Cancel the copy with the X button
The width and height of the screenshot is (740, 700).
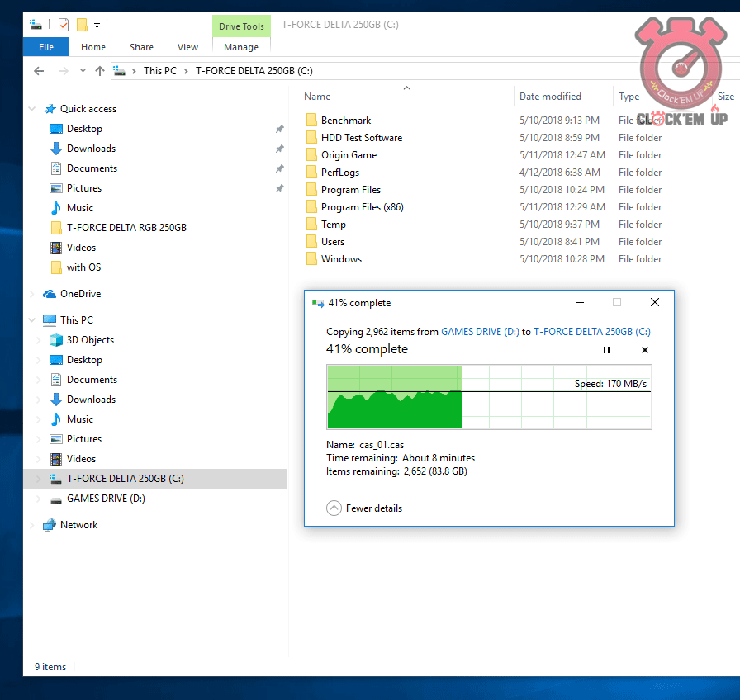click(645, 350)
